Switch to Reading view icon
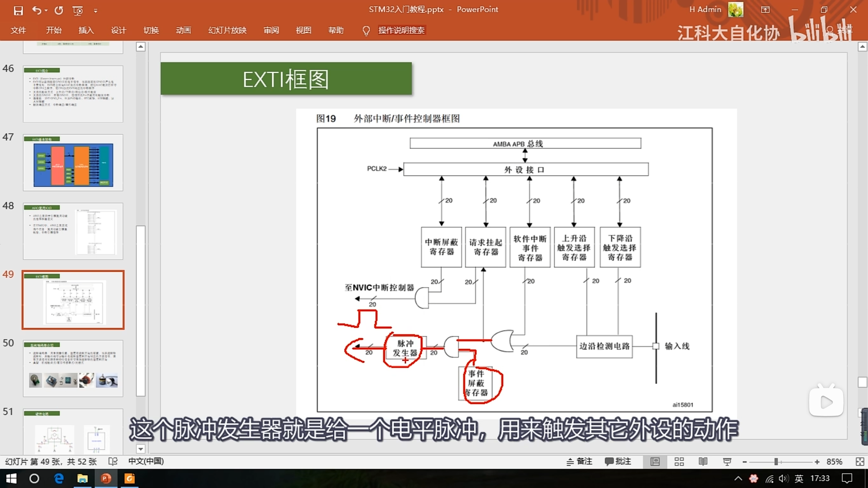 point(703,462)
